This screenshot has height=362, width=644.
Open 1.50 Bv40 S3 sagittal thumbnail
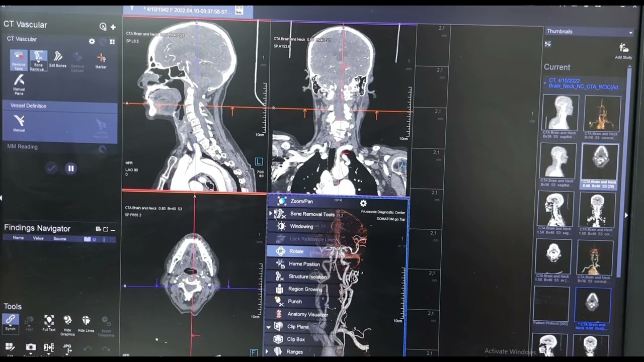[x=556, y=210]
